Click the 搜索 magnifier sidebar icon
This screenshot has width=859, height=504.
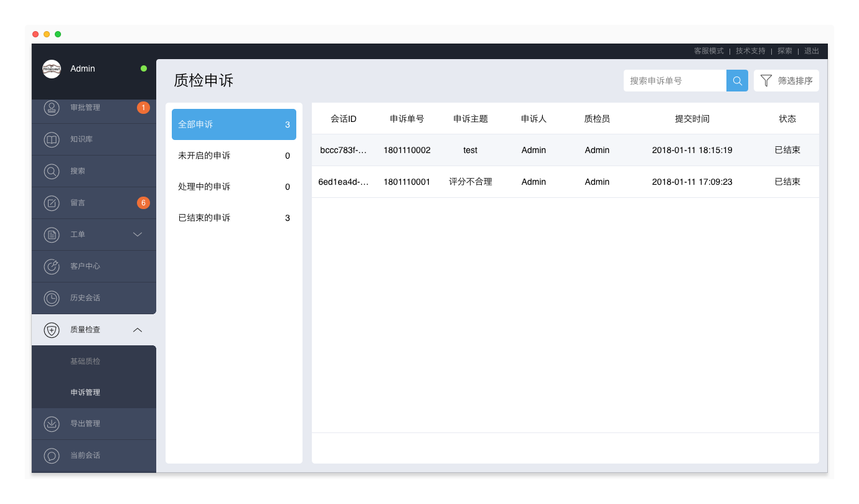(52, 171)
